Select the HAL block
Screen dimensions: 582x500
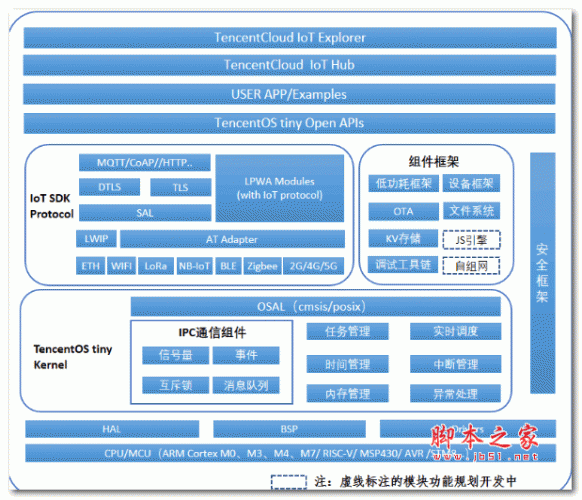point(112,429)
